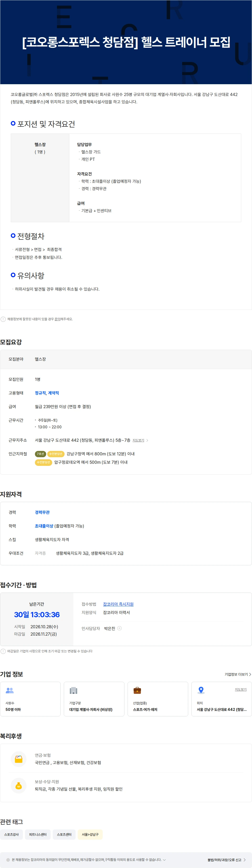252x868 pixels.
Task: Click the 경력무관 experience text
Action: (42, 512)
